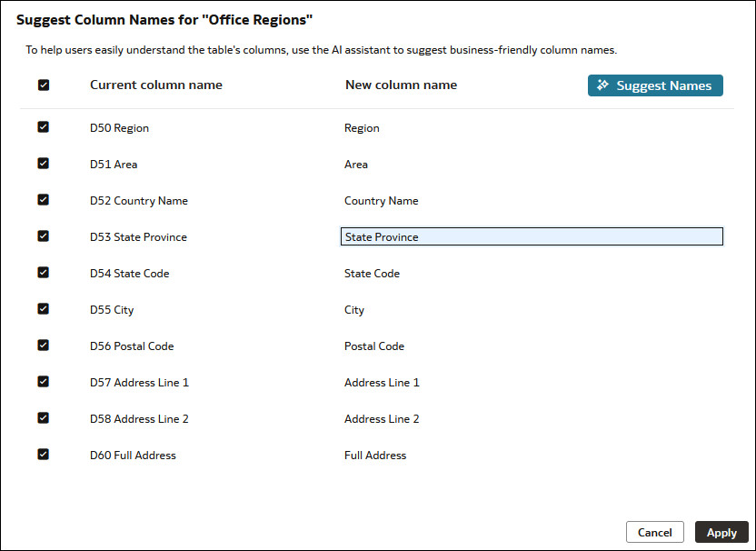
Task: Click the Current column name header
Action: pyautogui.click(x=155, y=85)
